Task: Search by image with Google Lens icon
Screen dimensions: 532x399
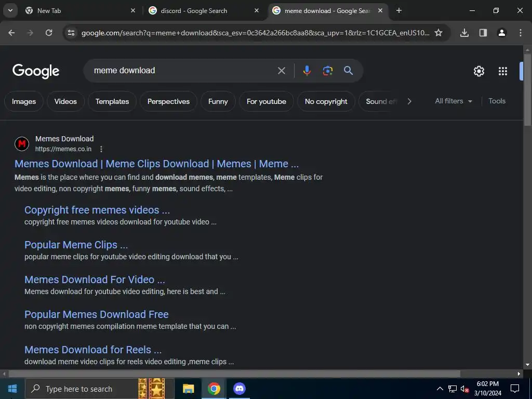Action: [x=327, y=71]
